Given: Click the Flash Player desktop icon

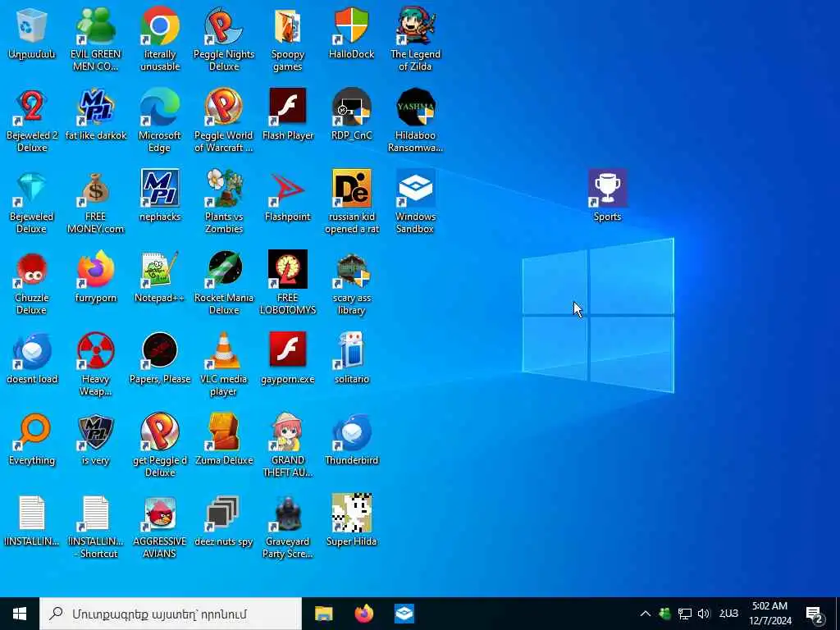Looking at the screenshot, I should pos(288,115).
